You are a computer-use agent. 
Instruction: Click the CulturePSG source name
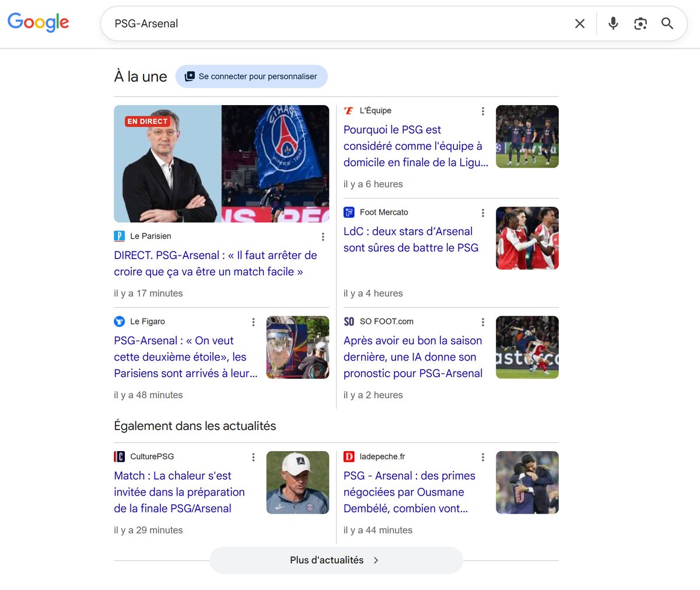152,457
